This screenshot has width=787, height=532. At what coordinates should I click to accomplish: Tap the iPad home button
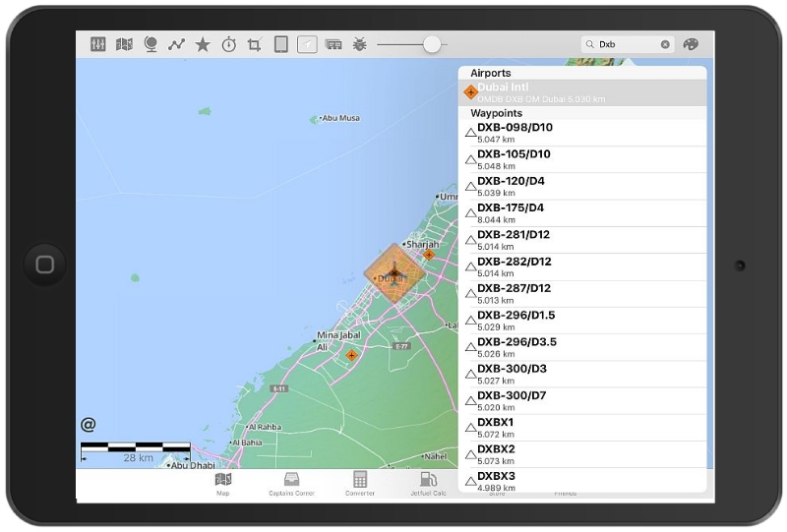[44, 265]
